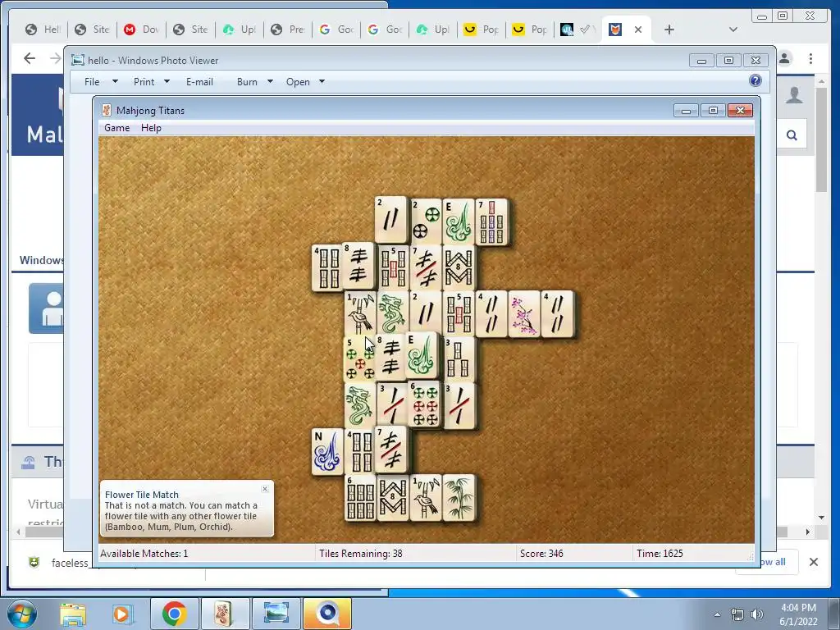This screenshot has width=840, height=630.
Task: Click Open in Photo Viewer toolbar
Action: (298, 81)
